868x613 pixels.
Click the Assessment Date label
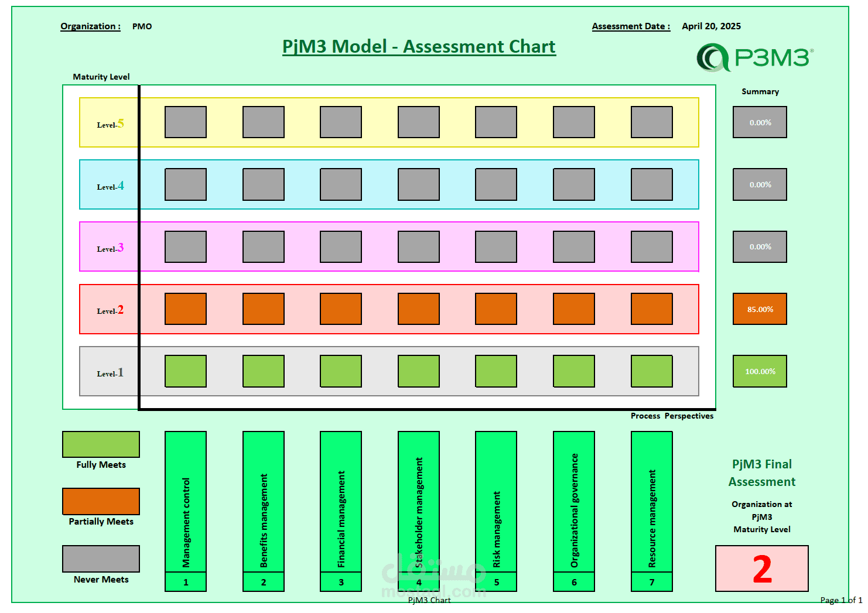pyautogui.click(x=631, y=26)
